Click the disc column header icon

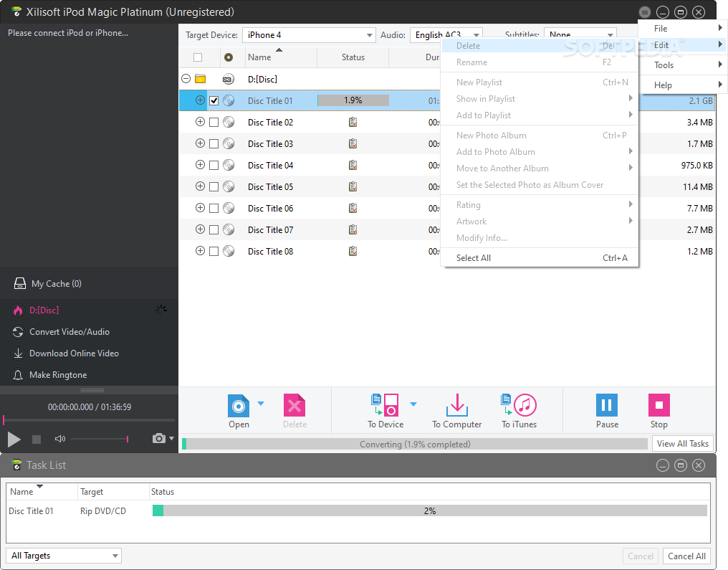229,57
